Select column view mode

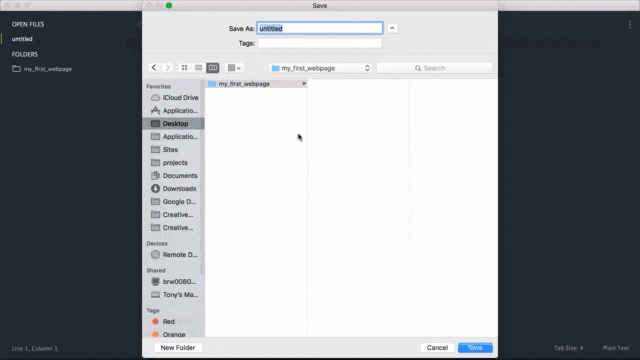point(213,68)
